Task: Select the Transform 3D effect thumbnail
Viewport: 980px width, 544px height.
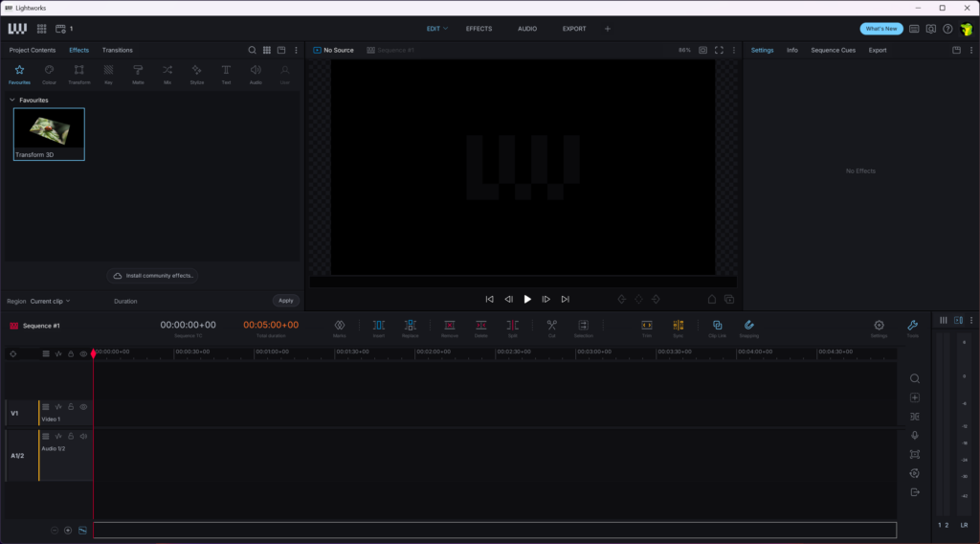Action: [49, 134]
